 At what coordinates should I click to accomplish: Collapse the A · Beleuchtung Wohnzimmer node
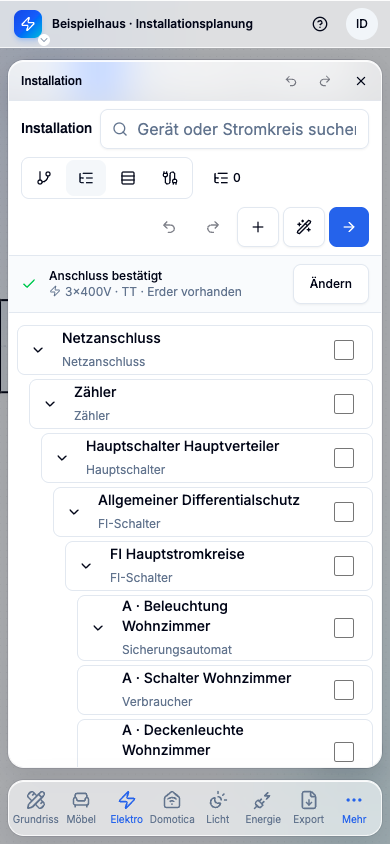(98, 628)
